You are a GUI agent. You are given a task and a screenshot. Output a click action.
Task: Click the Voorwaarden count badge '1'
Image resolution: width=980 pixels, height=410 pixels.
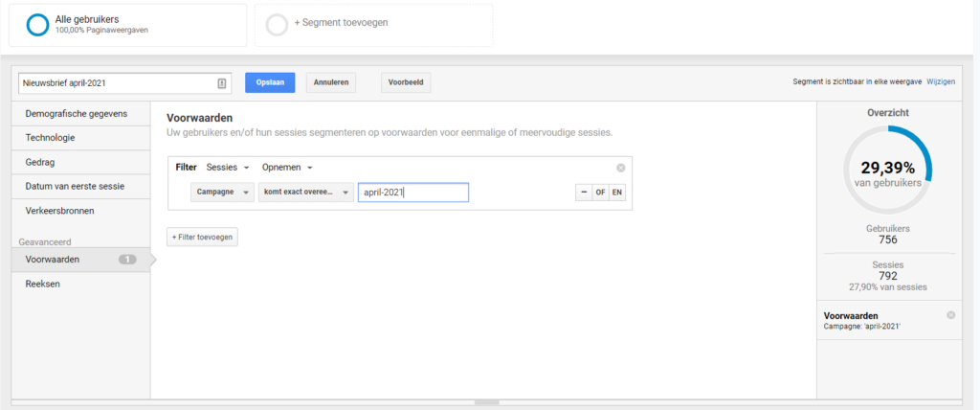127,260
